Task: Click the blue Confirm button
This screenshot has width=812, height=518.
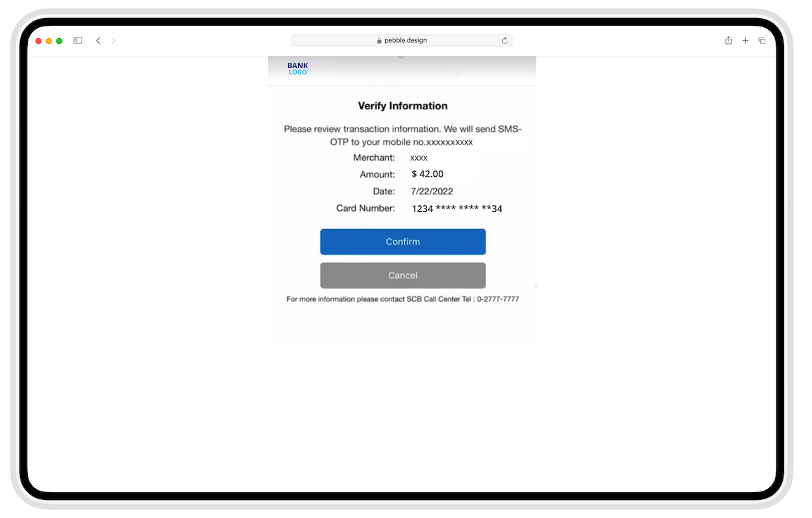Action: pyautogui.click(x=403, y=242)
